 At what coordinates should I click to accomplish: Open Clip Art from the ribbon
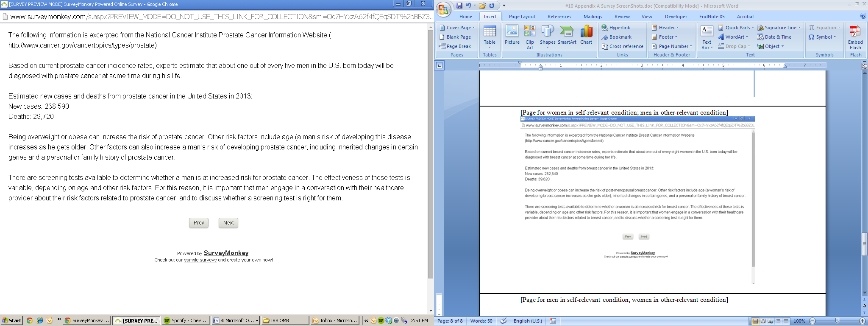[x=530, y=37]
